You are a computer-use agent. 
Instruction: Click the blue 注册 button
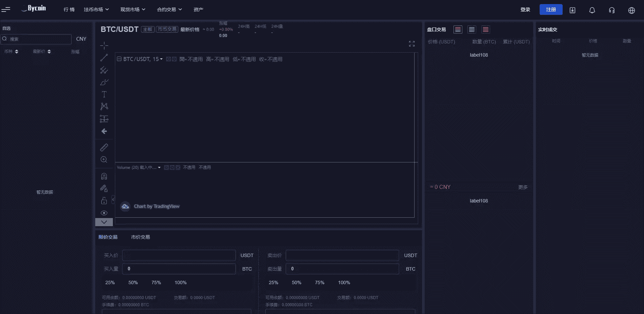coord(551,9)
